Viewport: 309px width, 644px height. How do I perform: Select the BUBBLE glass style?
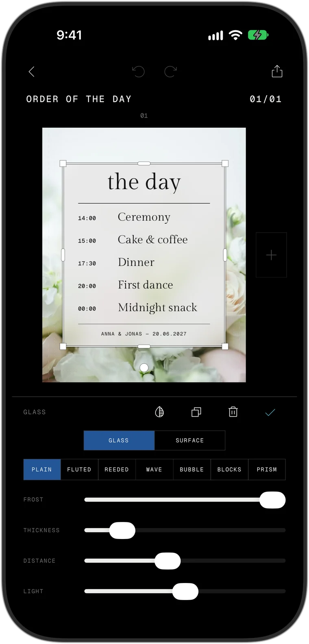click(x=192, y=469)
